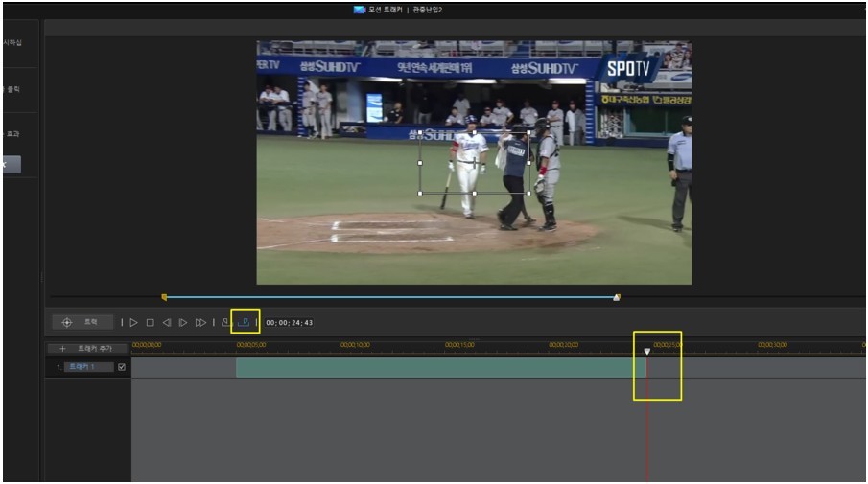Click the bottom-right handle of tracking box
This screenshot has width=868, height=484.
tap(528, 193)
